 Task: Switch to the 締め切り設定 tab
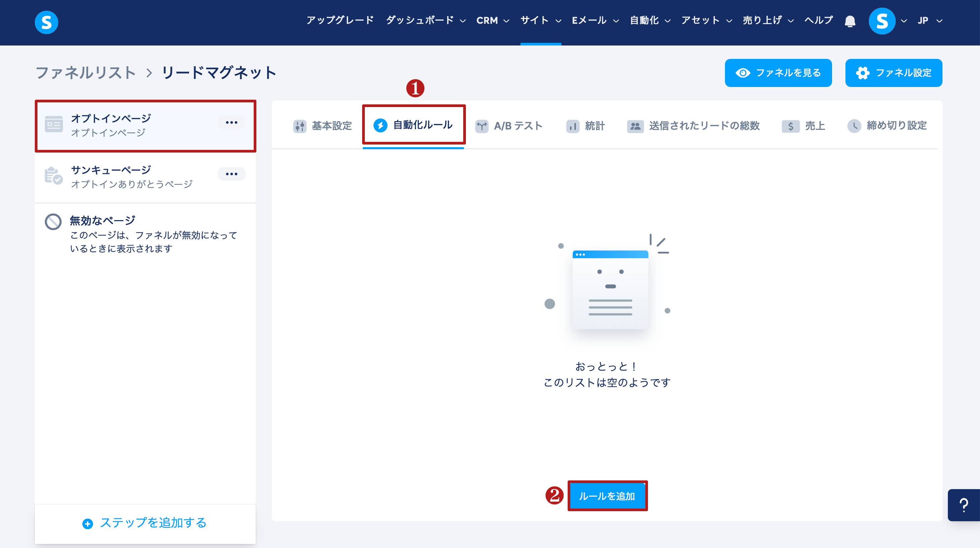point(887,126)
